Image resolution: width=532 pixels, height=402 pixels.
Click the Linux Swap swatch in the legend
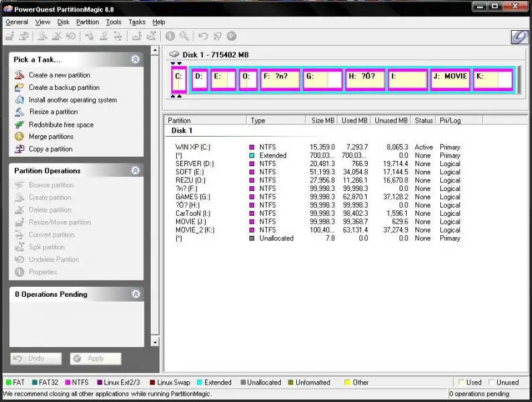(x=152, y=383)
